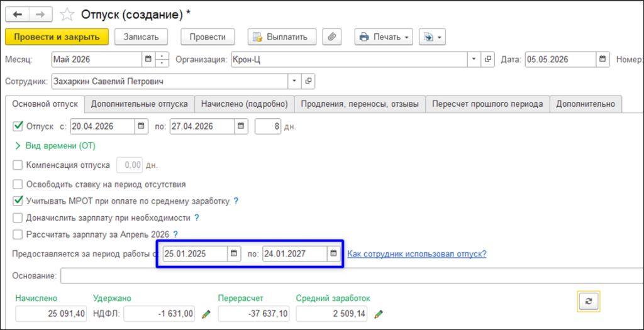Viewport: 644px width, 330px height.
Task: Open Пересчет прошлого периода tab
Action: 487,104
